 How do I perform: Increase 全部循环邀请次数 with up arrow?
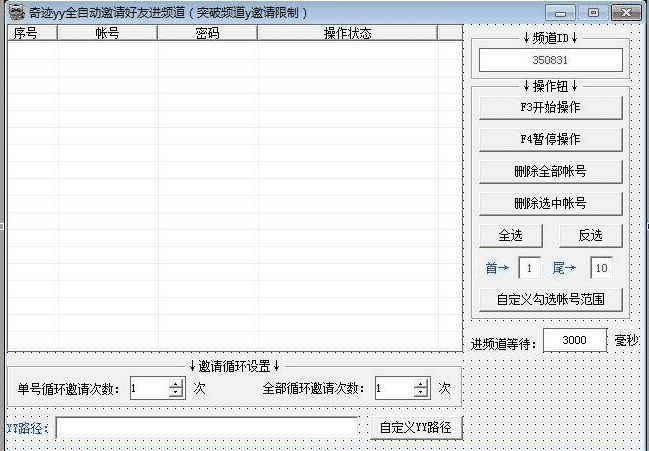421,384
